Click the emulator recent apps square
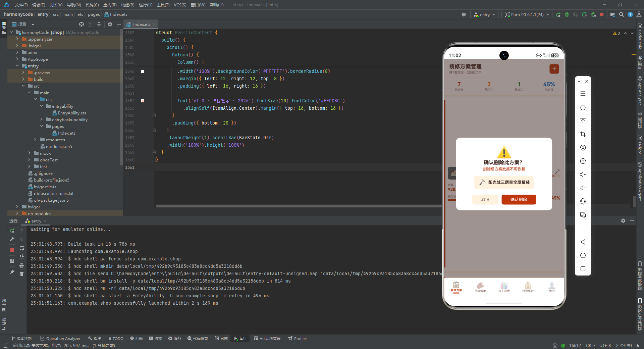Image resolution: width=644 pixels, height=349 pixels. 583,269
